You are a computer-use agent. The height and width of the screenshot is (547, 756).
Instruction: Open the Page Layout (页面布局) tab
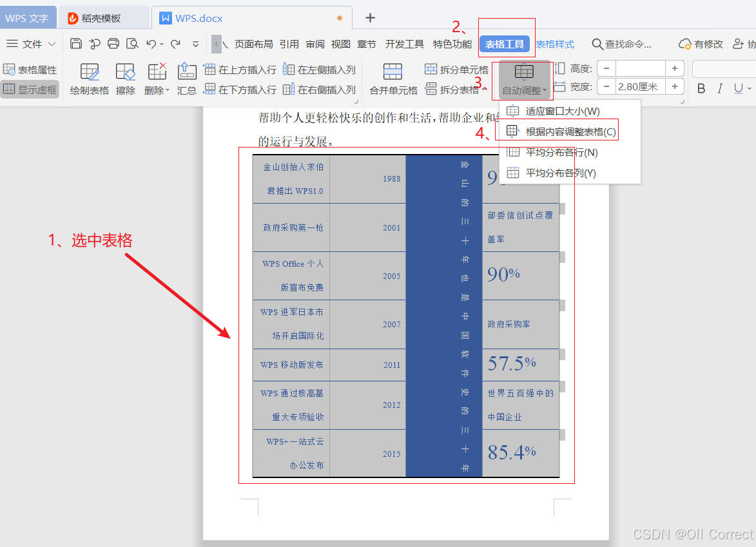(253, 44)
